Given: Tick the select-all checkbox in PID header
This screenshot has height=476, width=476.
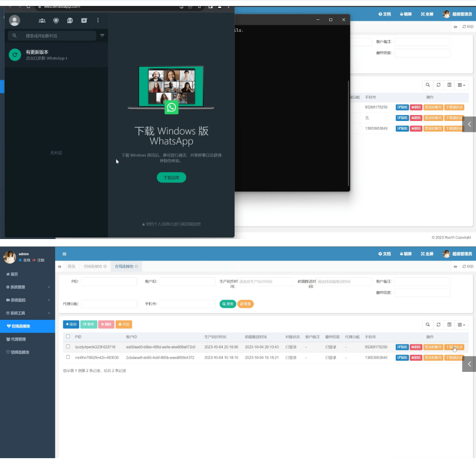Looking at the screenshot, I should coord(68,337).
